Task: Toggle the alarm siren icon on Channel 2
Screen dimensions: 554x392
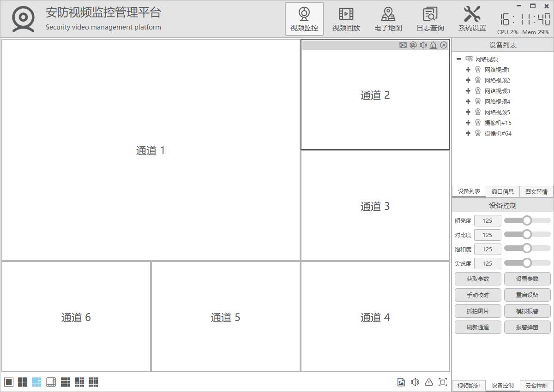Action: [x=434, y=45]
